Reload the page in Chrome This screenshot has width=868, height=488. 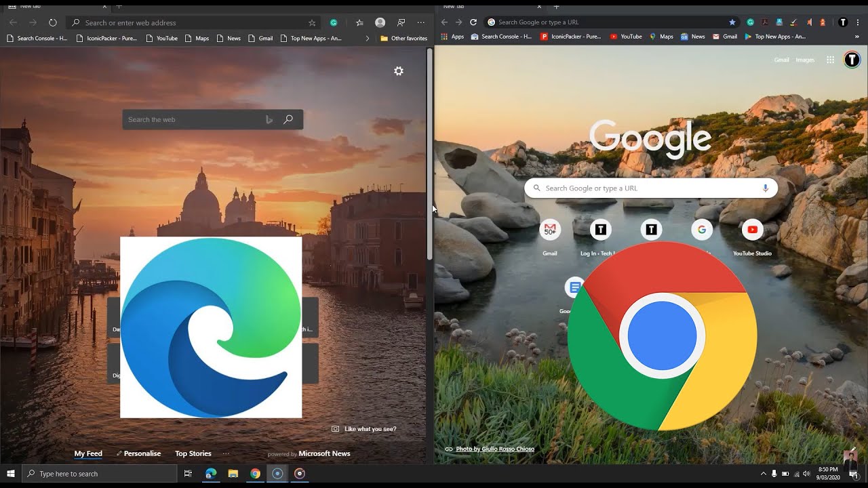tap(473, 22)
